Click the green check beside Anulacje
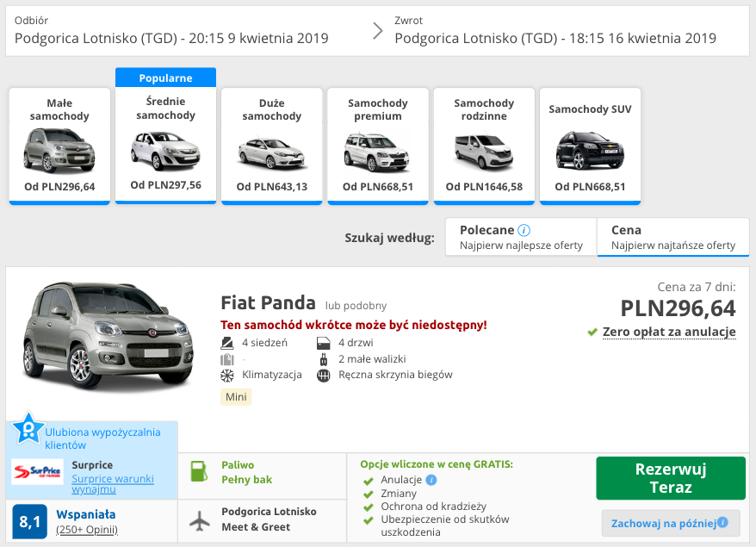Image resolution: width=756 pixels, height=547 pixels. [369, 482]
